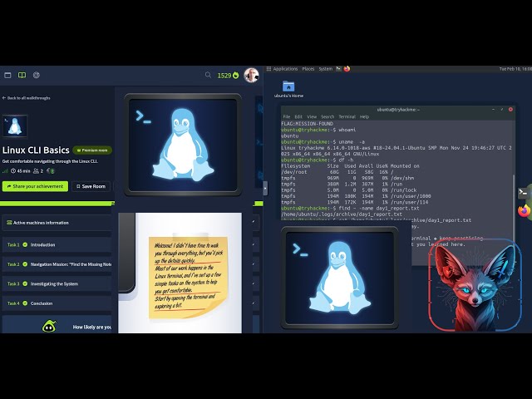
Task: Open the terminal File menu
Action: point(287,116)
